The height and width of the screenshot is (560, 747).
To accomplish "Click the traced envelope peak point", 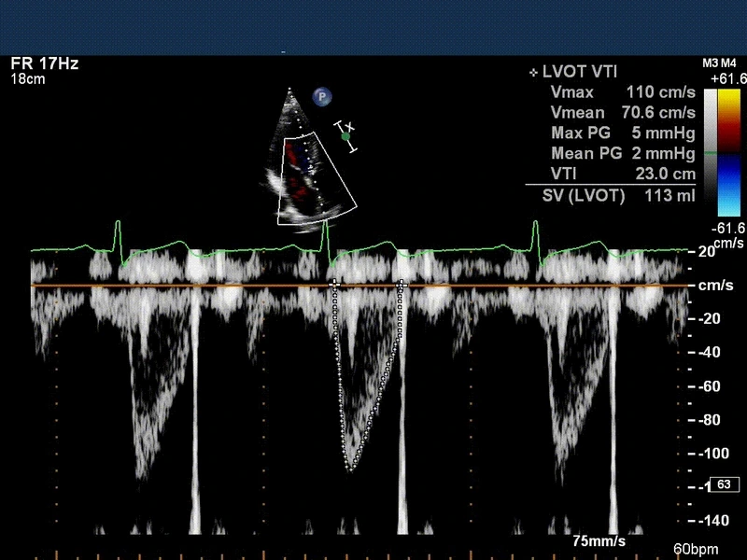I will tap(351, 467).
